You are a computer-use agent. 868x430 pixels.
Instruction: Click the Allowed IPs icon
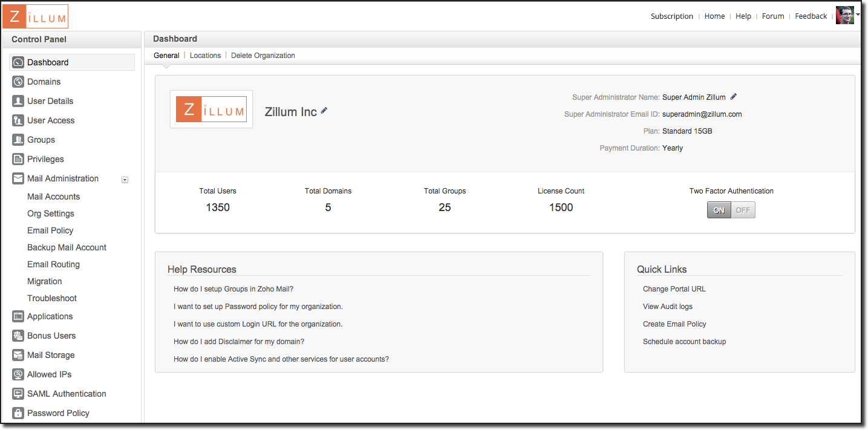click(x=18, y=374)
